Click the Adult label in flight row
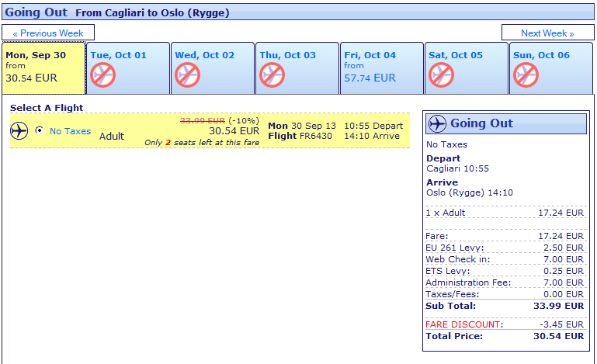 point(112,137)
